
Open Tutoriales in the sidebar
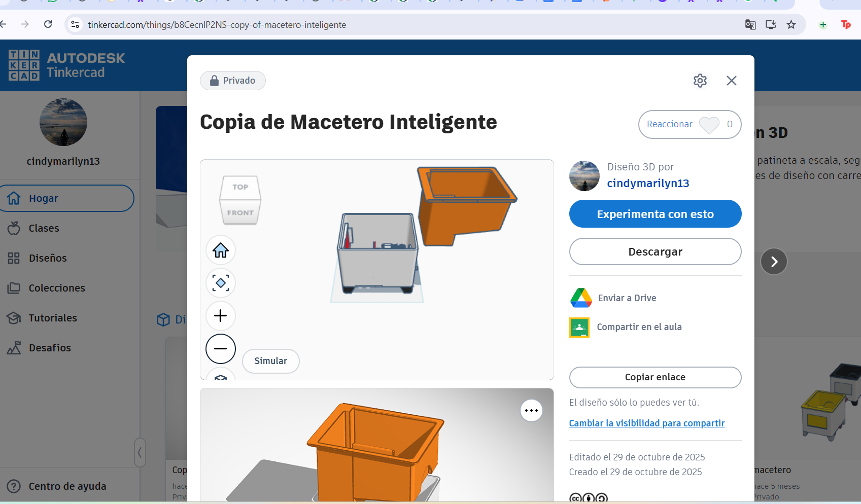coord(53,318)
